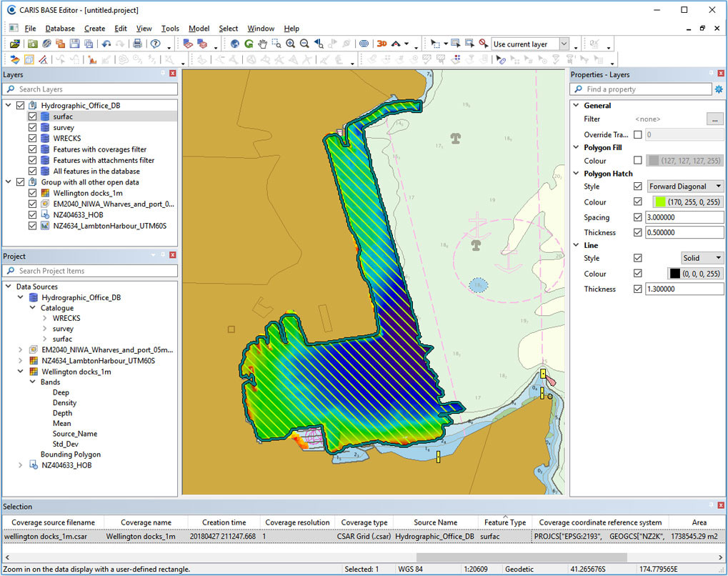
Task: Open the Create menu
Action: [x=95, y=29]
